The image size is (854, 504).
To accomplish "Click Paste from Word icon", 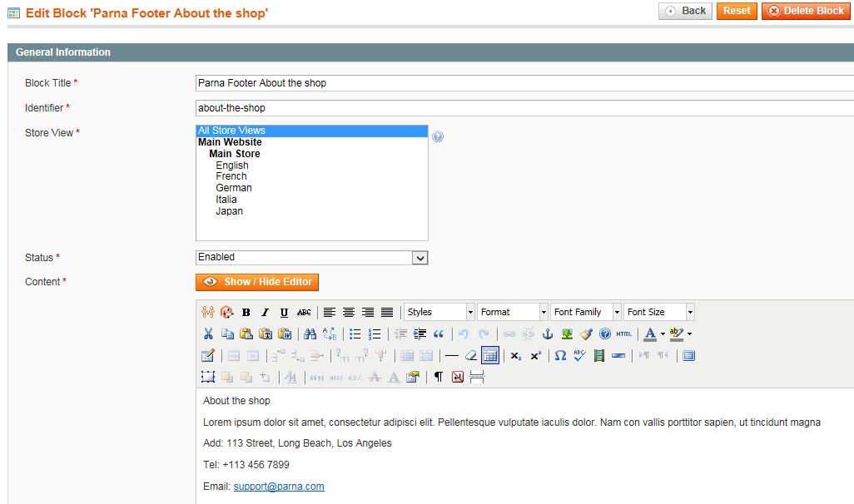I will coord(285,334).
